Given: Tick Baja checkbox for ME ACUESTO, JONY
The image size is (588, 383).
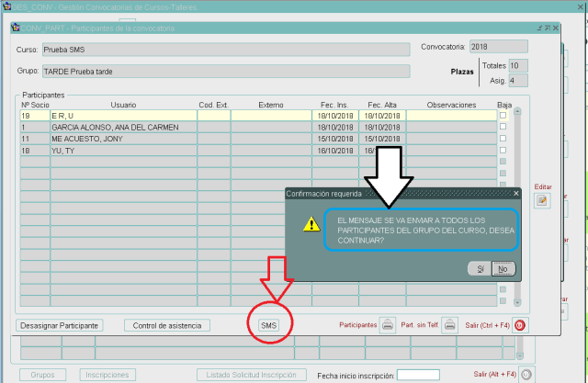Looking at the screenshot, I should 503,138.
